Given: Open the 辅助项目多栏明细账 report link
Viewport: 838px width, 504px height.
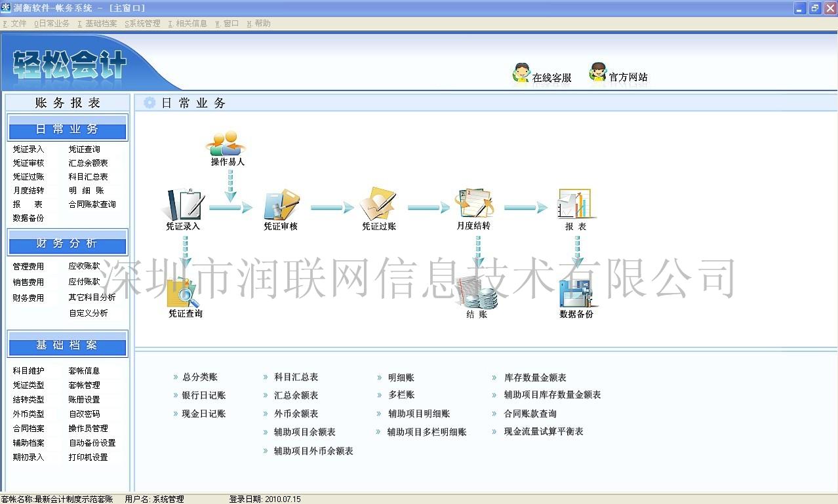Looking at the screenshot, I should click(427, 432).
